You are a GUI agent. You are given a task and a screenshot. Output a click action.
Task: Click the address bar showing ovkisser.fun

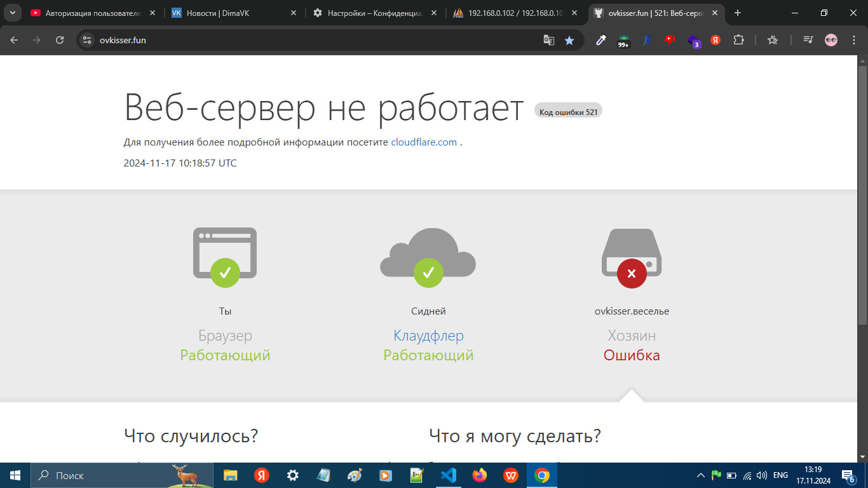click(318, 40)
